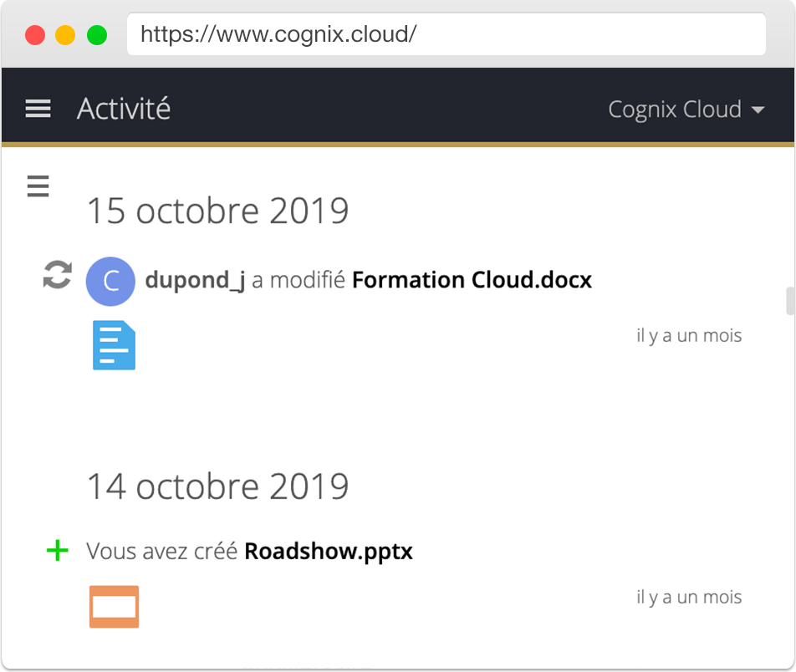Image resolution: width=796 pixels, height=672 pixels.
Task: Open the hamburger menu beside Activité
Action: point(38,109)
